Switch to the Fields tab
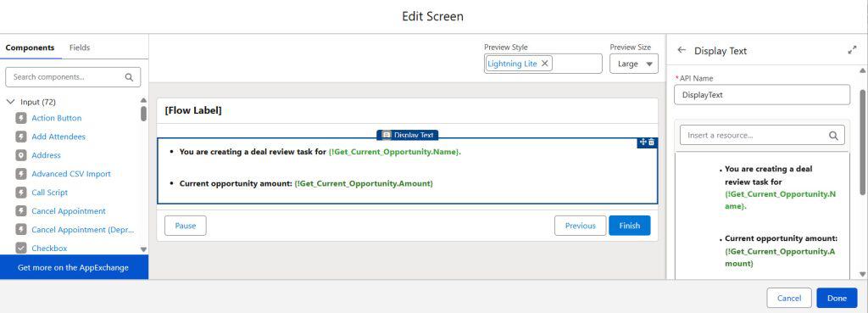Image resolution: width=868 pixels, height=313 pixels. click(x=80, y=48)
